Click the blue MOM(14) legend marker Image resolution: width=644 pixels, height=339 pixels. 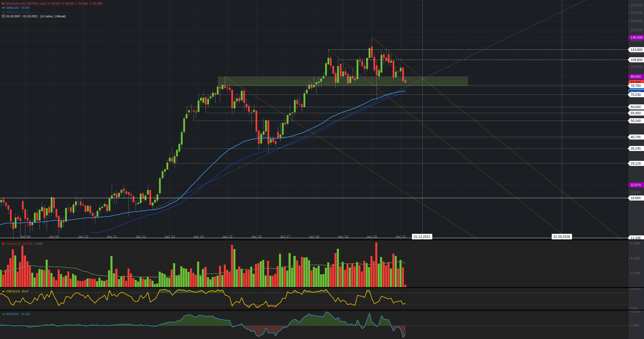(3, 314)
